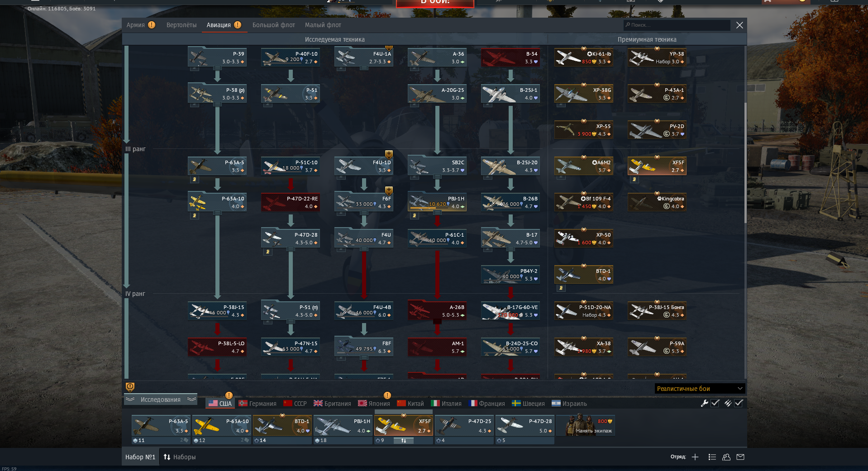Select the PB4Y-2 bomber card
Screen dimensions: 868x471
pyautogui.click(x=510, y=275)
